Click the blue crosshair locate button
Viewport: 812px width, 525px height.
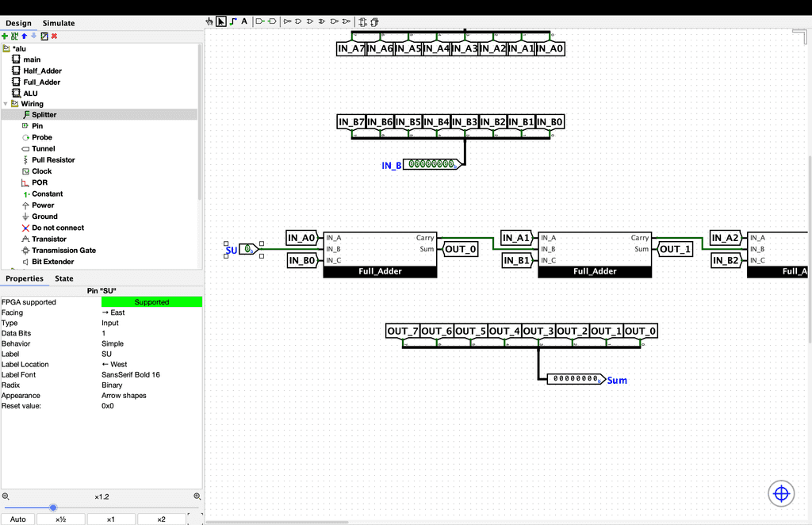(781, 493)
